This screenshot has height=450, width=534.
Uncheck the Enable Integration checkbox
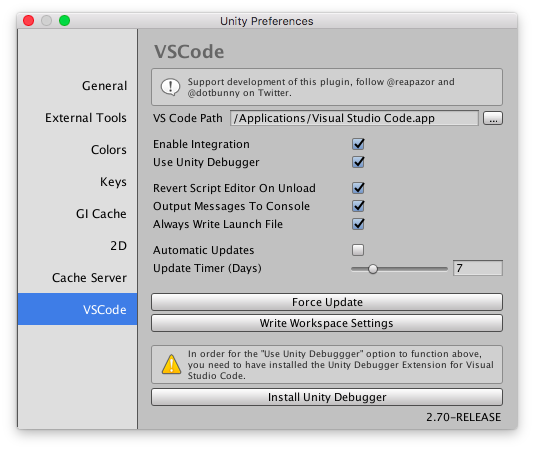point(358,144)
